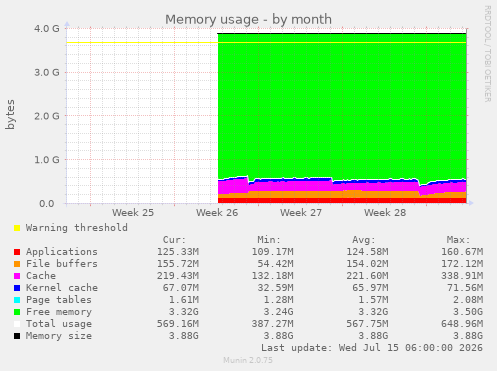Screen dimensions: 497x371
Task: Click the '0.0' y-axis label
Action: (47, 203)
